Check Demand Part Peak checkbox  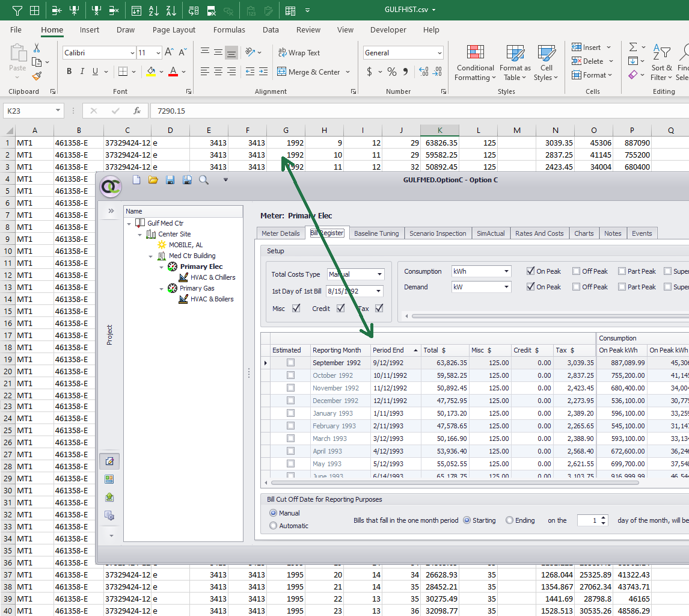click(x=622, y=287)
